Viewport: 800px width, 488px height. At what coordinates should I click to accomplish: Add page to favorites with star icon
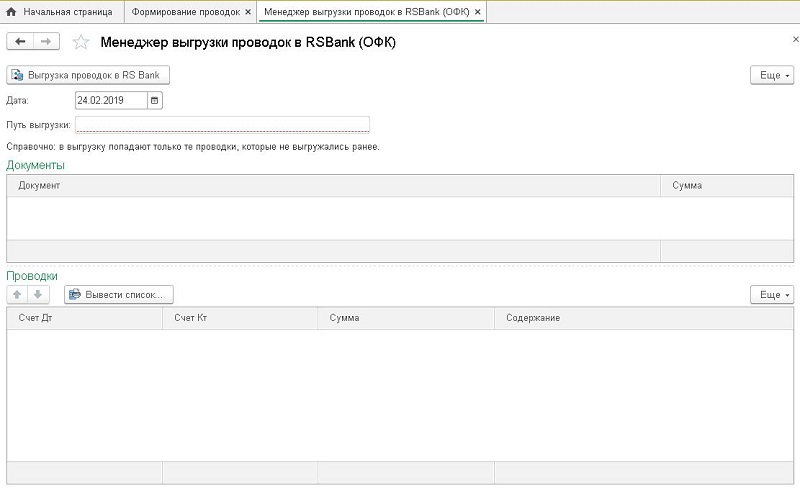tap(81, 42)
